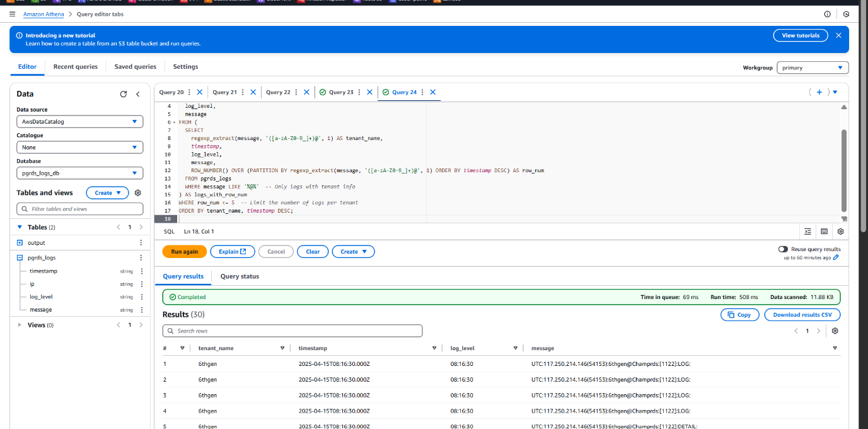Image resolution: width=868 pixels, height=429 pixels.
Task: Go to Amazon Athena breadcrumb link
Action: [x=43, y=14]
